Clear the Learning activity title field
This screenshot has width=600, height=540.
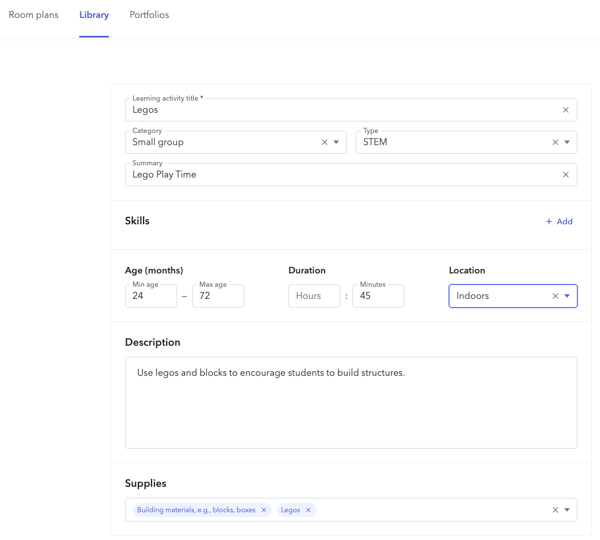565,110
